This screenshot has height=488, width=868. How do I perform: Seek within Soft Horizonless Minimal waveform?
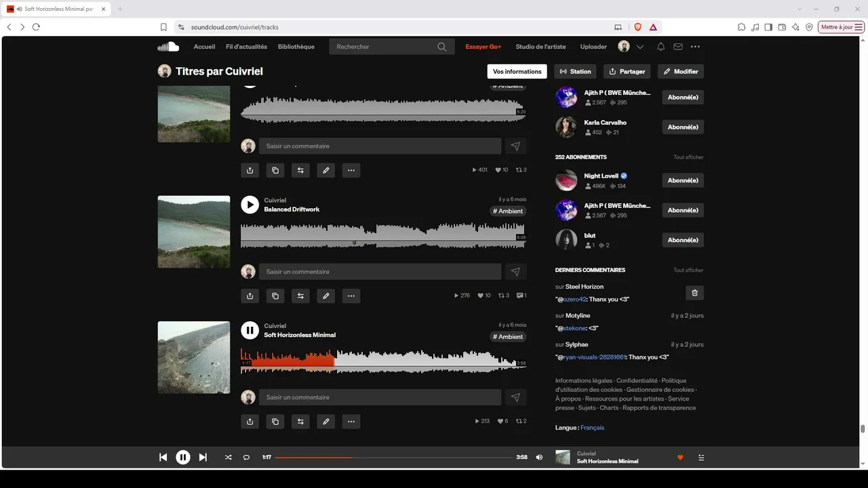coord(383,362)
